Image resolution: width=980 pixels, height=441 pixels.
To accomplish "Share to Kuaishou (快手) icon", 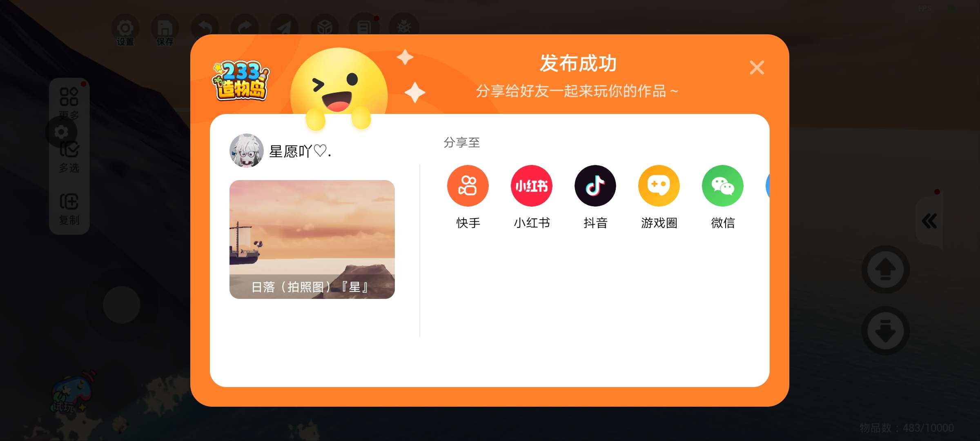I will tap(468, 186).
